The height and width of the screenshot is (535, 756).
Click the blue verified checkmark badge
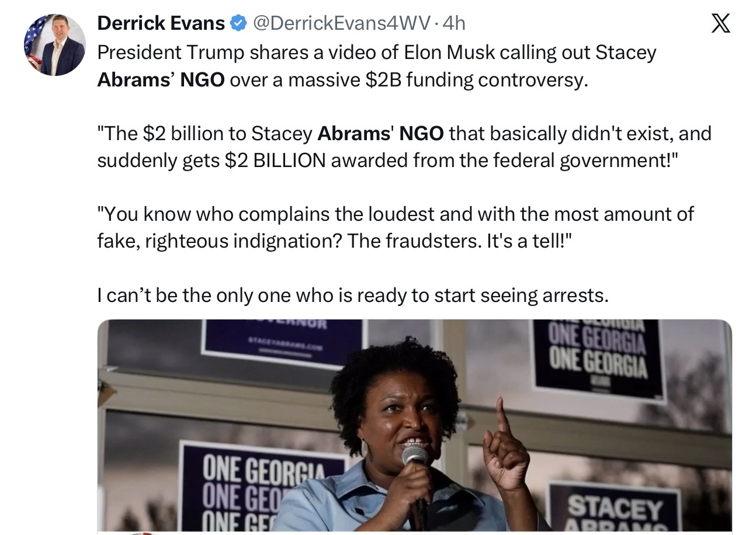click(238, 23)
